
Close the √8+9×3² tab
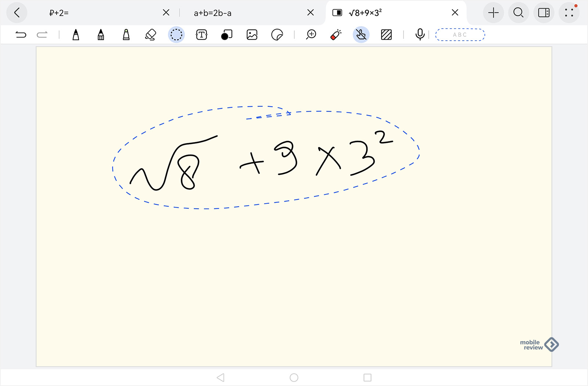pos(455,13)
